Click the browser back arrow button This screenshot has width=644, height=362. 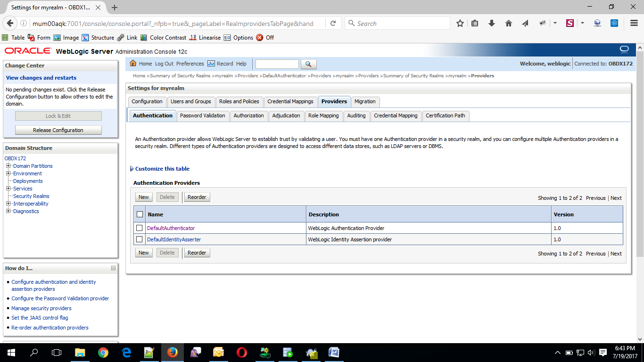point(10,23)
